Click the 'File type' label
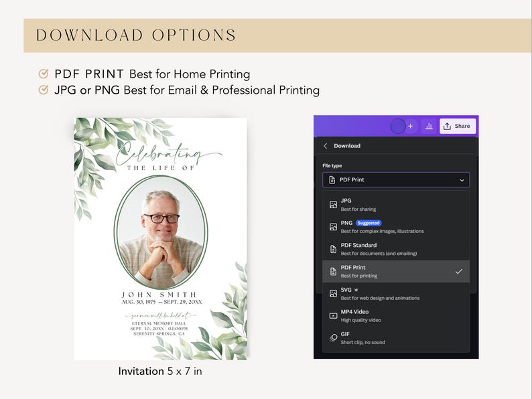532x399 pixels. pyautogui.click(x=332, y=166)
